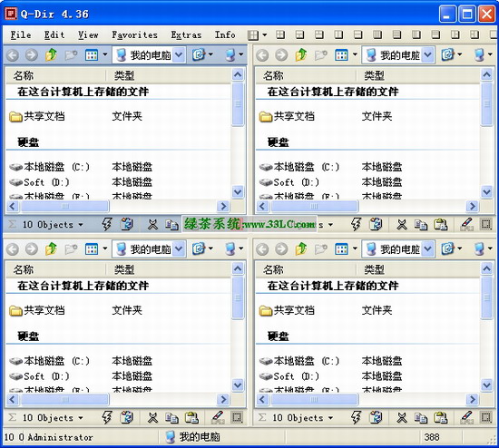The height and width of the screenshot is (448, 499).
Task: Toggle select-all icon at bottom-right pane end
Action: point(486,417)
